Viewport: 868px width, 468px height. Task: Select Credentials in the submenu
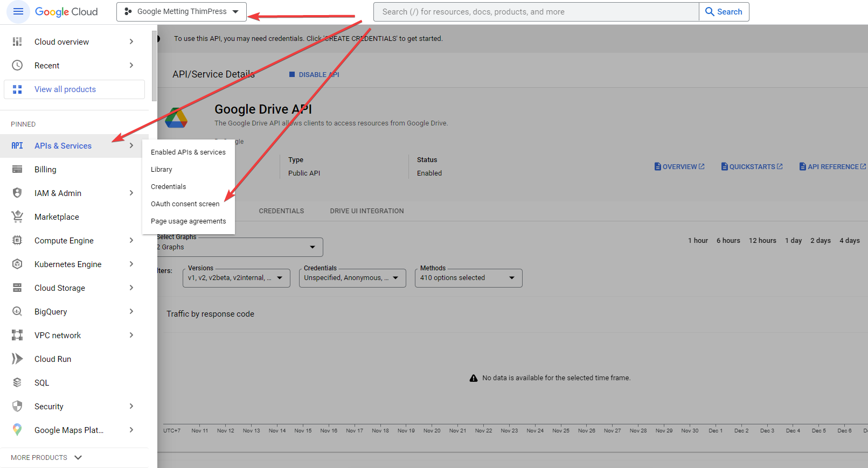coord(188,187)
